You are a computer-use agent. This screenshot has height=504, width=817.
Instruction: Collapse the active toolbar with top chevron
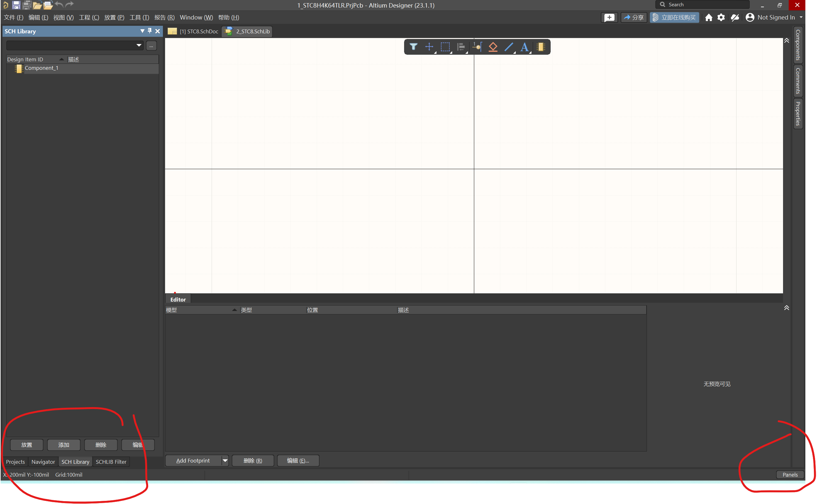point(786,41)
